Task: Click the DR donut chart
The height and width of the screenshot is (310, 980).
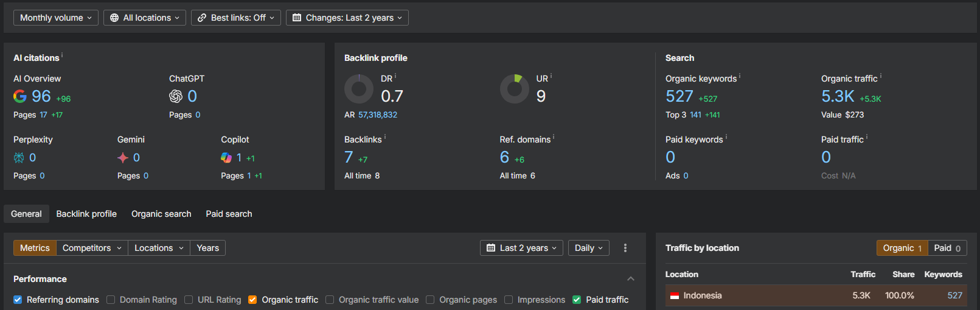Action: click(359, 89)
